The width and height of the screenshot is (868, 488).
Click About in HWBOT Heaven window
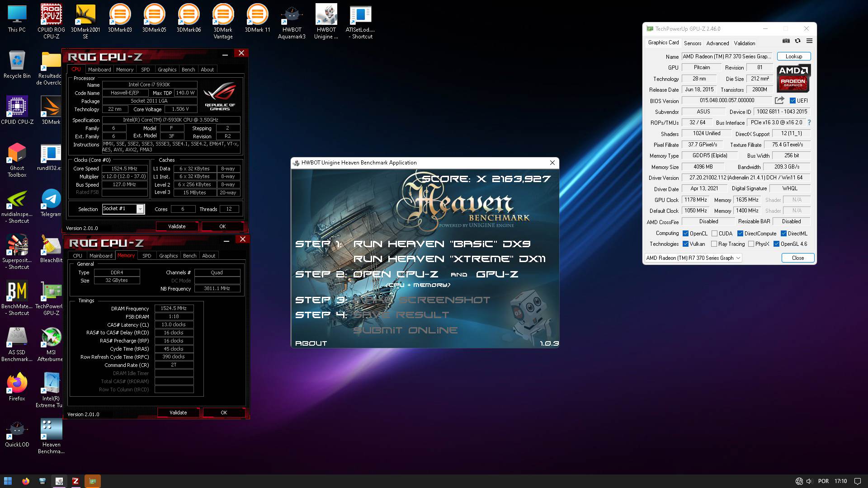[311, 343]
